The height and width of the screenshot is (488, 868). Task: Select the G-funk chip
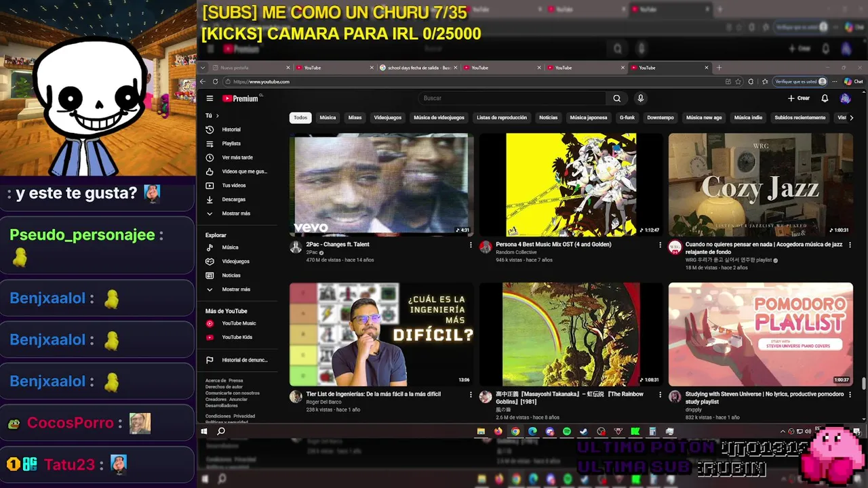click(627, 117)
